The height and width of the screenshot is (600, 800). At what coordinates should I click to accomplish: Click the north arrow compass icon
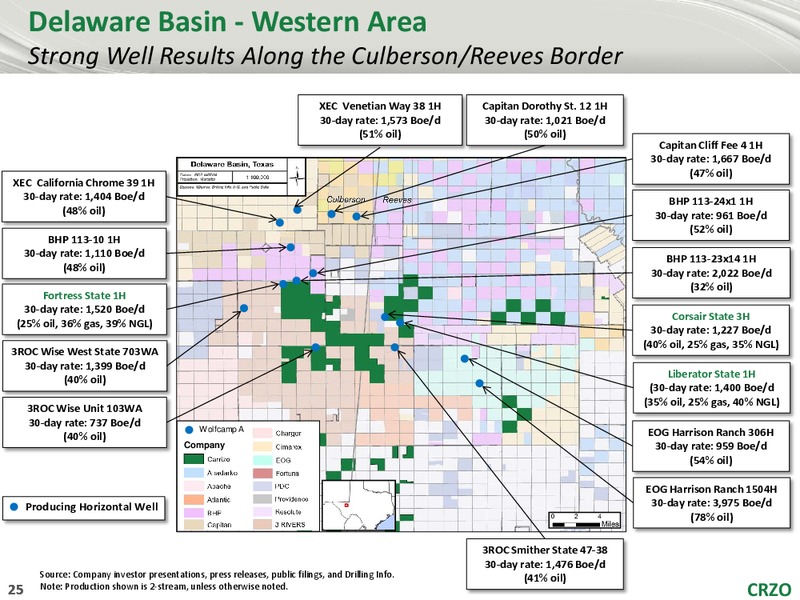[296, 177]
